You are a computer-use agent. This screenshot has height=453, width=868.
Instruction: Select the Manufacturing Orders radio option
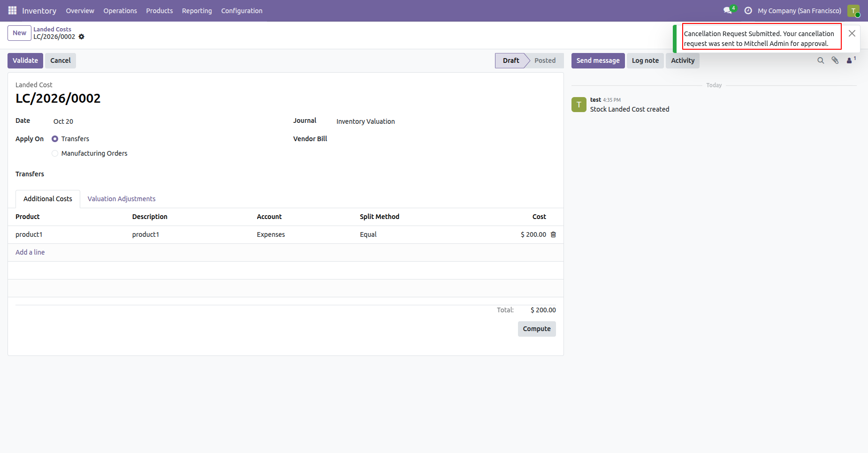pyautogui.click(x=55, y=153)
